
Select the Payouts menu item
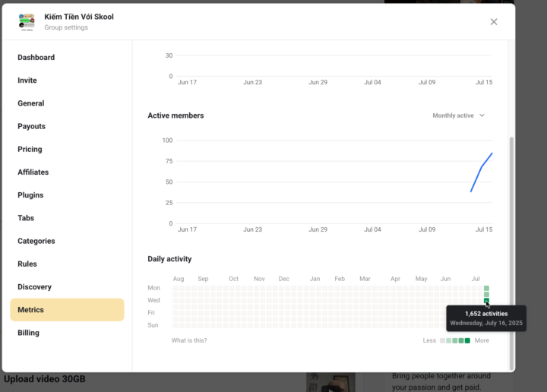point(32,126)
